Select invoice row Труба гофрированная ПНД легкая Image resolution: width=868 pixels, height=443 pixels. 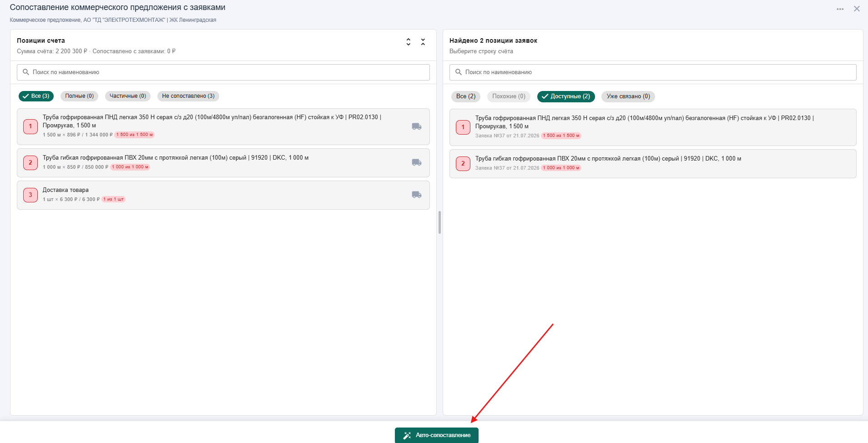[223, 126]
